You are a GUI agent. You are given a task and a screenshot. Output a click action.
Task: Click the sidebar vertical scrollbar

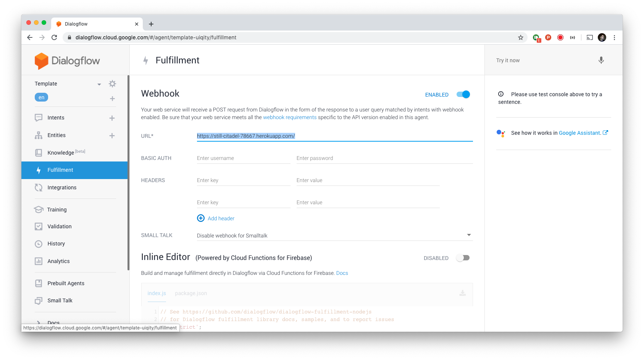click(128, 173)
